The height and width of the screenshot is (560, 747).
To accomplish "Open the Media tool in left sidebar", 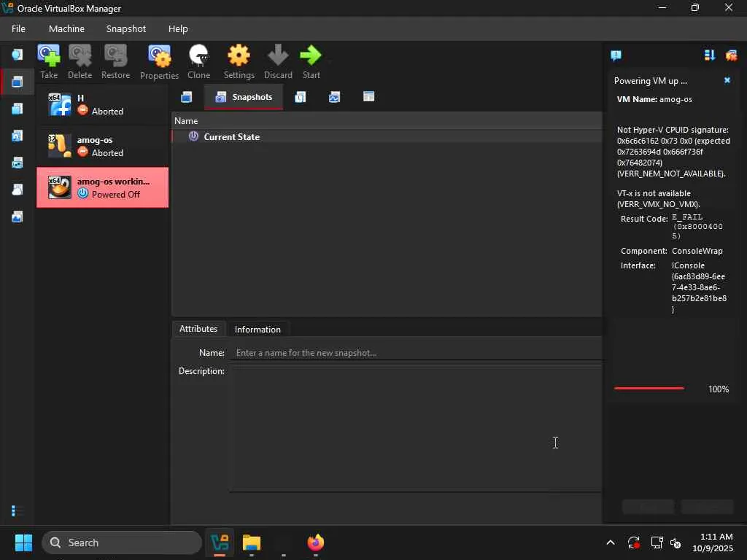I will [x=18, y=136].
